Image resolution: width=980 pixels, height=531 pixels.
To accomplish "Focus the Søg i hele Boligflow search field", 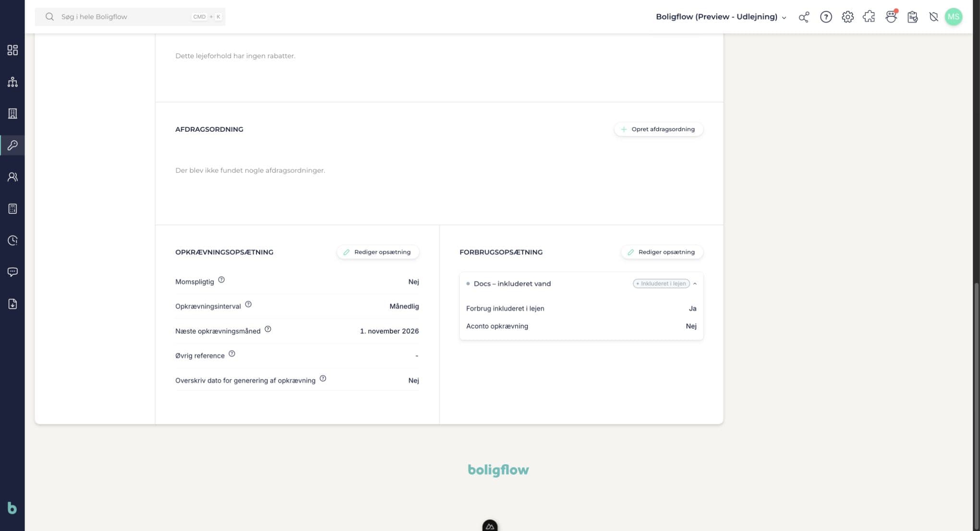I will pyautogui.click(x=130, y=17).
